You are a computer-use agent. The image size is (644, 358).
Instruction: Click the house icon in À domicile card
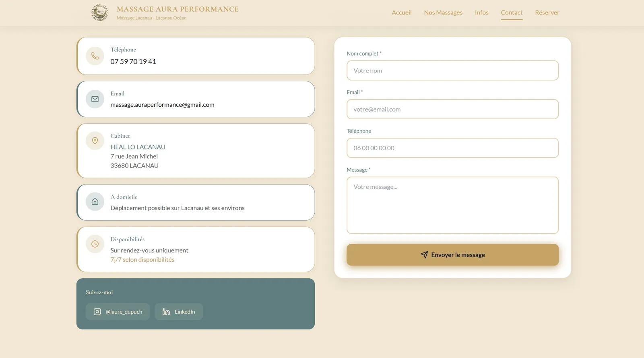[95, 201]
